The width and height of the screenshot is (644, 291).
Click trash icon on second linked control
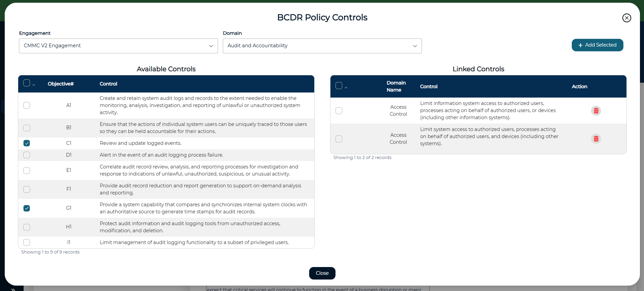pyautogui.click(x=596, y=139)
